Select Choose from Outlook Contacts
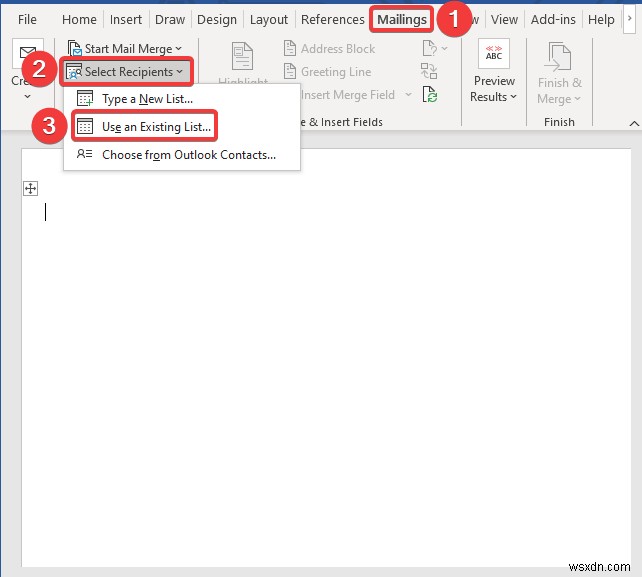 point(182,154)
